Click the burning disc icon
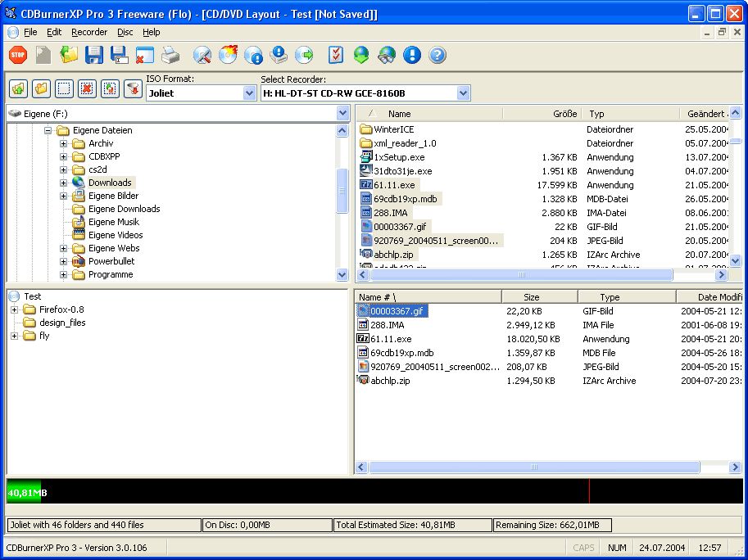The width and height of the screenshot is (748, 560). [x=228, y=56]
